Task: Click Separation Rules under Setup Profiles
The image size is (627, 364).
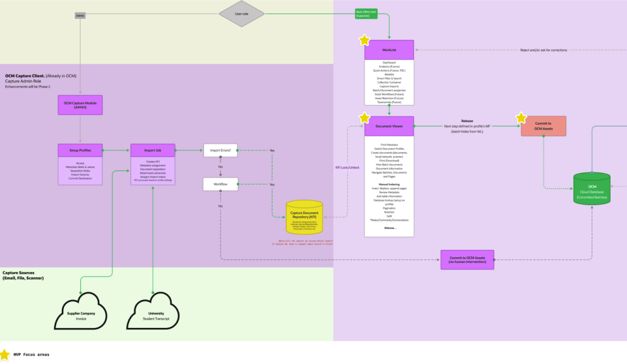Action: pos(80,171)
